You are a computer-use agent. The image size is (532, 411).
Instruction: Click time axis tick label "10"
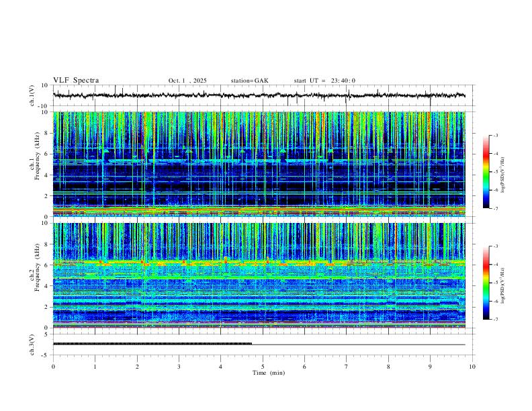(x=472, y=367)
